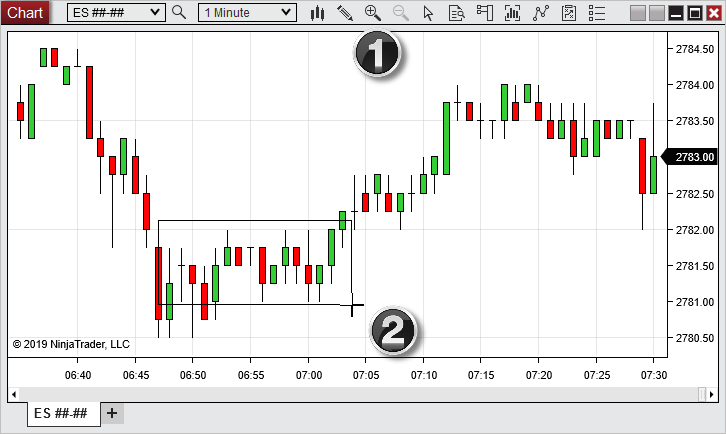Open the chart Properties list icon

click(597, 13)
